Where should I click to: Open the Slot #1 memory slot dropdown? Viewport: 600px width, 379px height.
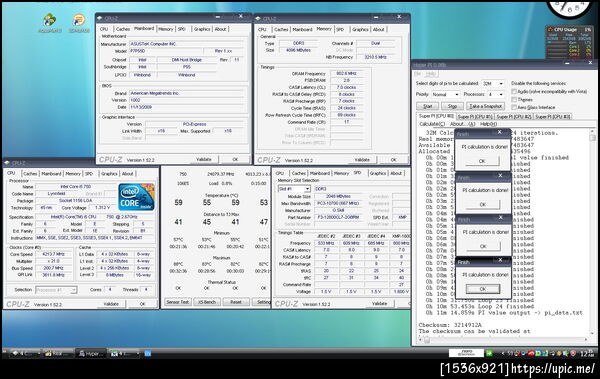[x=294, y=189]
